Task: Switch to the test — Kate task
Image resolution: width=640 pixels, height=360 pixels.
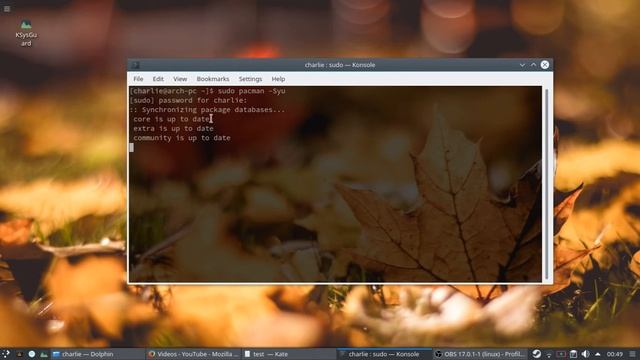Action: [x=289, y=354]
